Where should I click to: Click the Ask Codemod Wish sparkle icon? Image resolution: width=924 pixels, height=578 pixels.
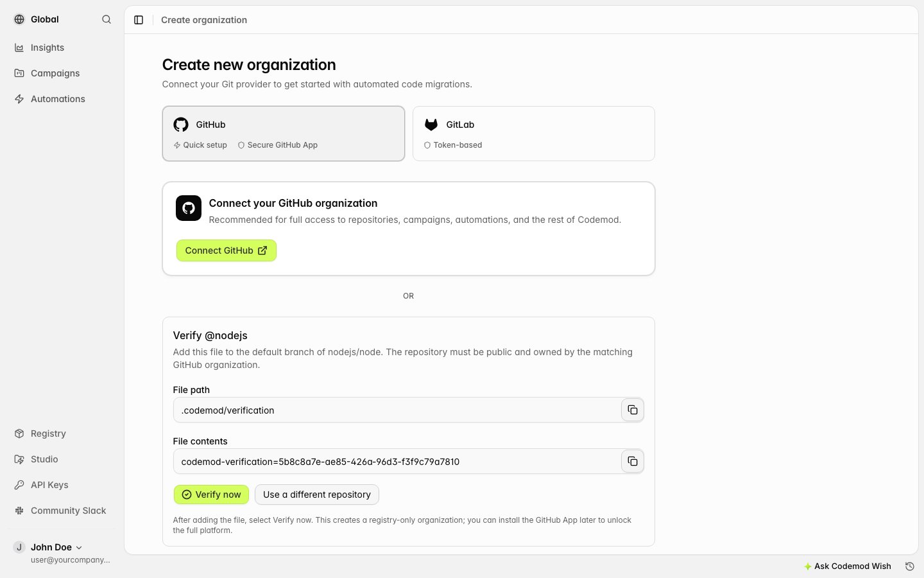pyautogui.click(x=808, y=566)
